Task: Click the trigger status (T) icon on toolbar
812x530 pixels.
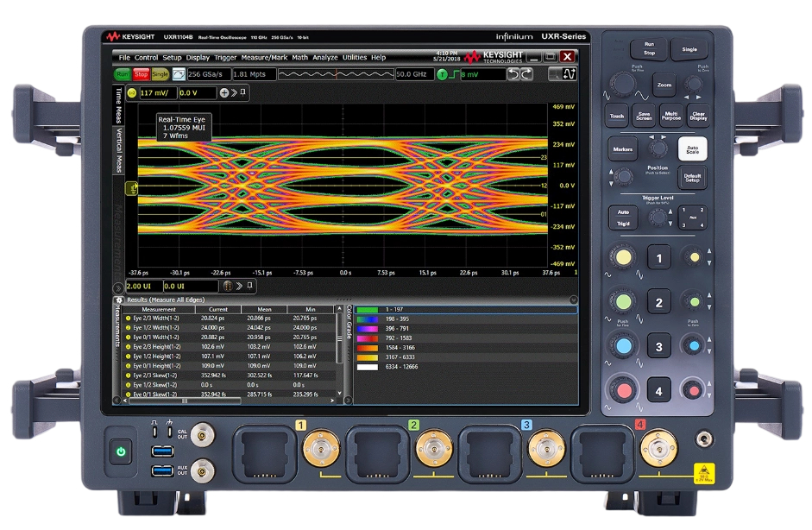Action: click(442, 73)
